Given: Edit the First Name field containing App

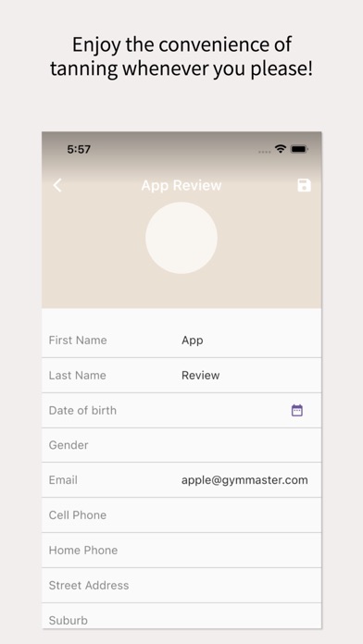Looking at the screenshot, I should coord(181,341).
